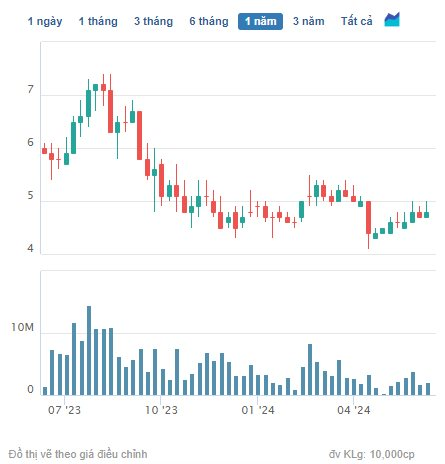Viewport: 445px width, 464px height.
Task: Click the highest red candlestick above 7
Action: (103, 87)
